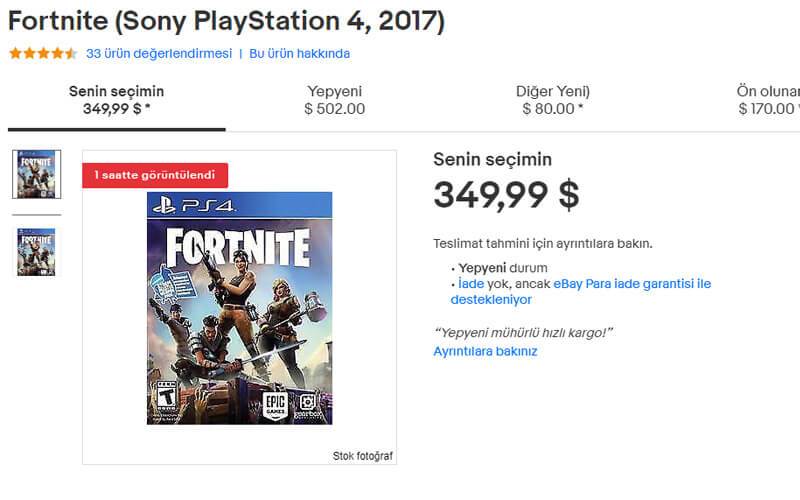The height and width of the screenshot is (500, 800).
Task: Click the red 1 saatte görüntülendi badge
Action: [x=155, y=175]
